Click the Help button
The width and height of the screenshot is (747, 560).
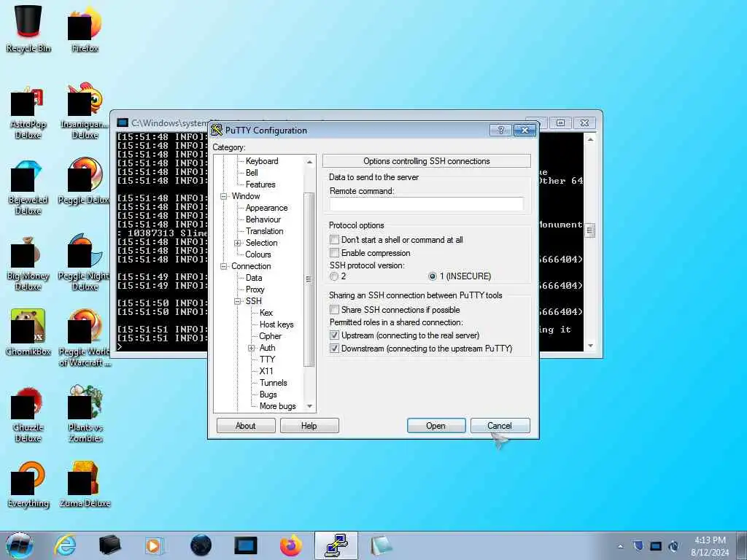pos(309,426)
